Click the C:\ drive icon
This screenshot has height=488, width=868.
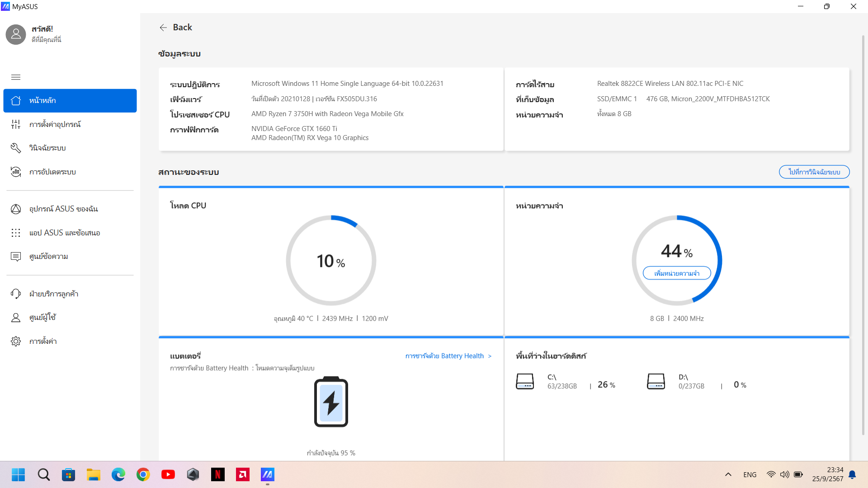point(525,381)
